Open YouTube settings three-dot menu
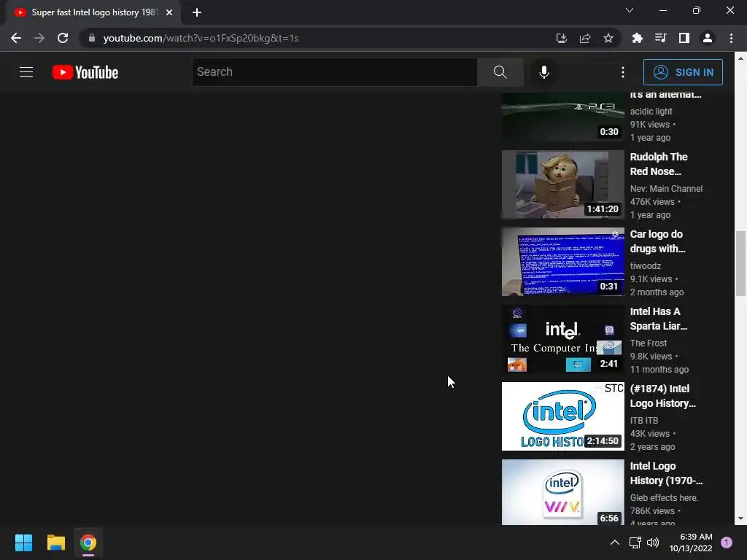 tap(623, 72)
